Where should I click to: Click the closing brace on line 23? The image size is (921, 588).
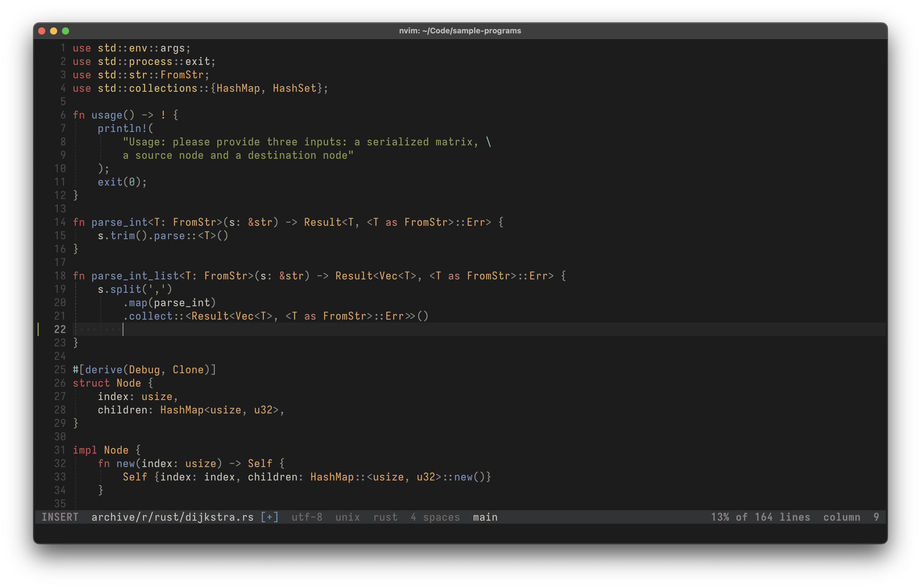click(76, 343)
